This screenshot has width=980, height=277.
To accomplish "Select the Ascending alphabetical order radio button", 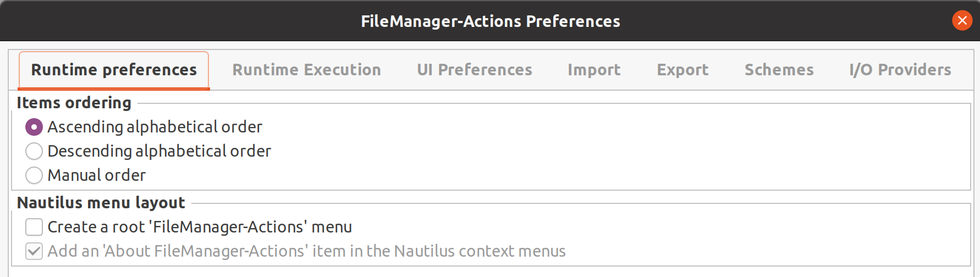I will click(34, 127).
